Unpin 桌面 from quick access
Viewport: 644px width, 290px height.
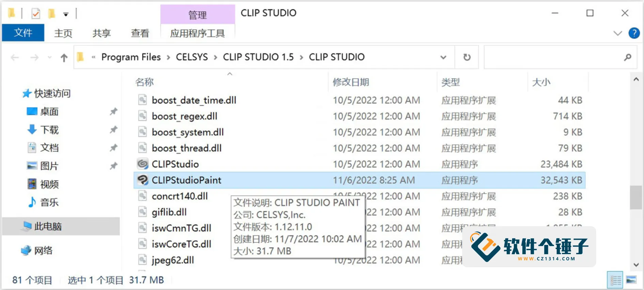[113, 112]
